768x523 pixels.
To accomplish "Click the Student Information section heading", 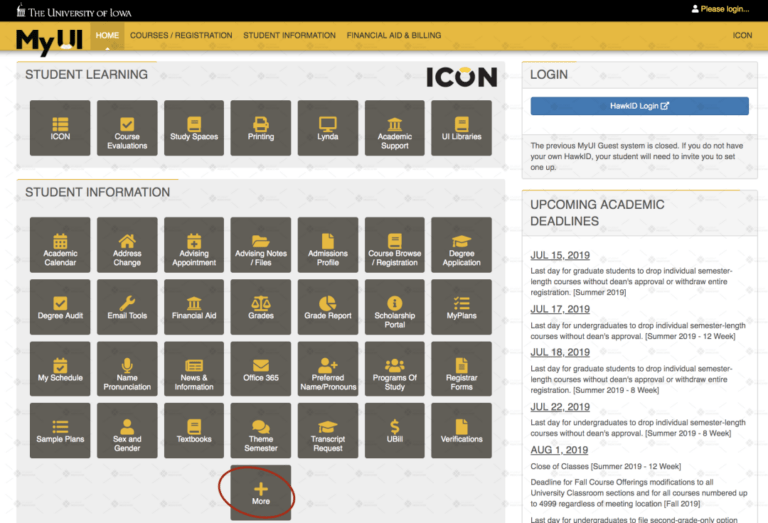I will (x=97, y=192).
